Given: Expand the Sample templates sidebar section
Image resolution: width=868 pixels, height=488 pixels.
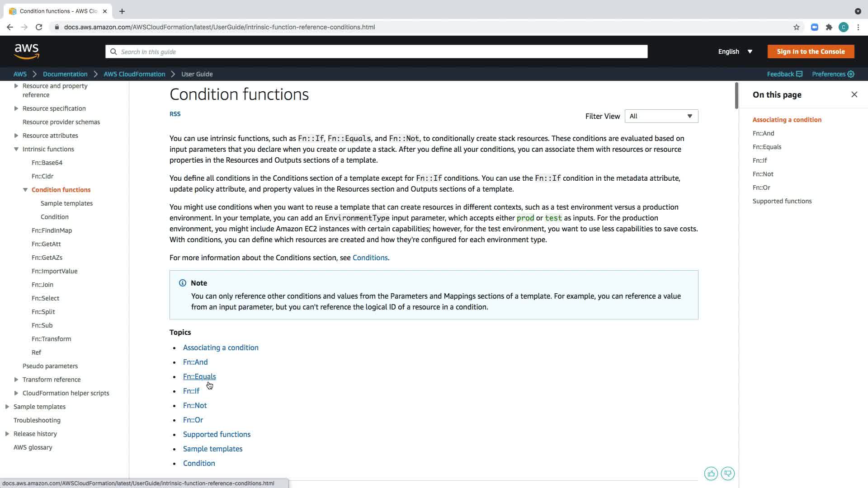Looking at the screenshot, I should (7, 407).
